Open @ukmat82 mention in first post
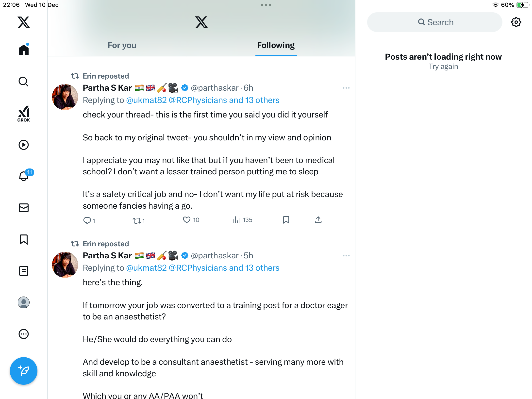 (x=146, y=100)
